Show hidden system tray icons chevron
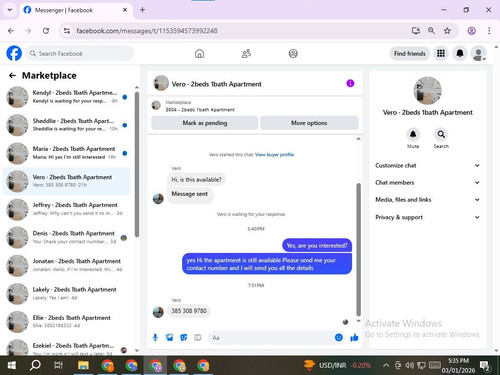Image resolution: width=500 pixels, height=375 pixels. pos(386,365)
